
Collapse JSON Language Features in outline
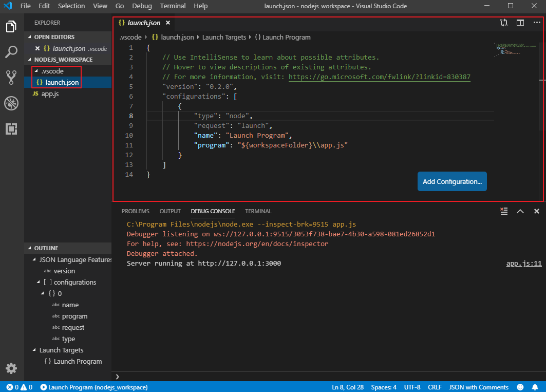(34, 259)
